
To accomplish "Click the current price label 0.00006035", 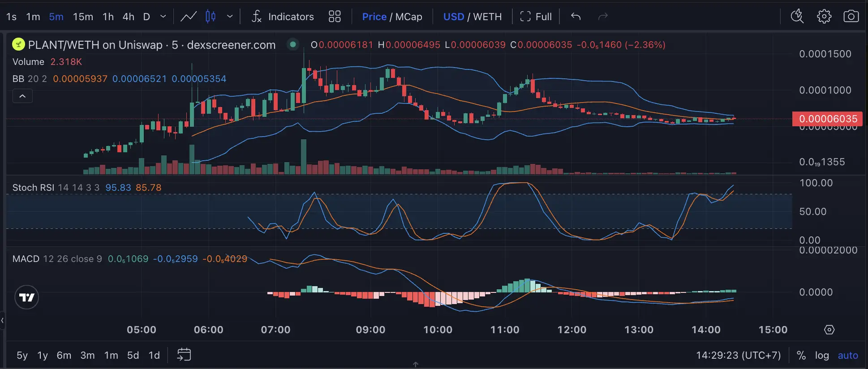I will [x=828, y=119].
